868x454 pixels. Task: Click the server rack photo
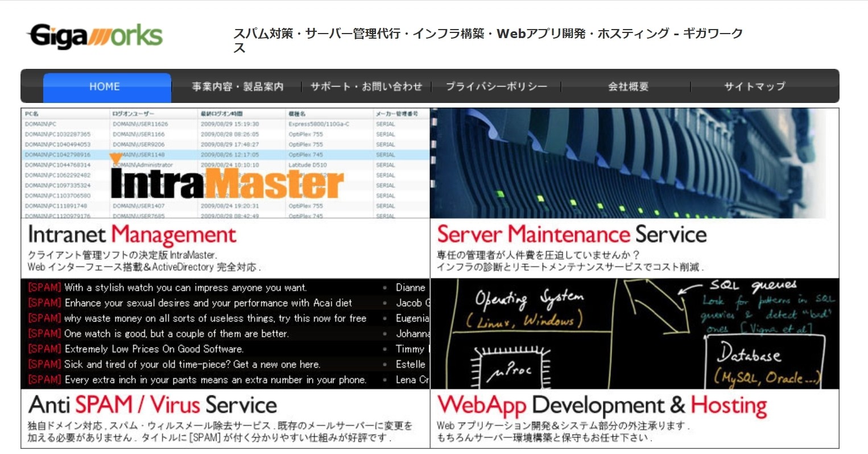point(634,163)
